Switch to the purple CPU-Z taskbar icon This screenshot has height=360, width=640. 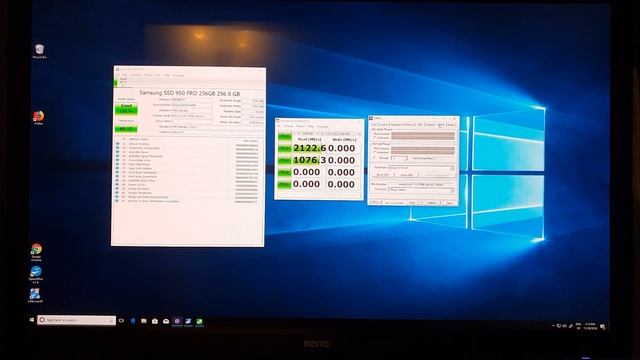click(x=177, y=322)
